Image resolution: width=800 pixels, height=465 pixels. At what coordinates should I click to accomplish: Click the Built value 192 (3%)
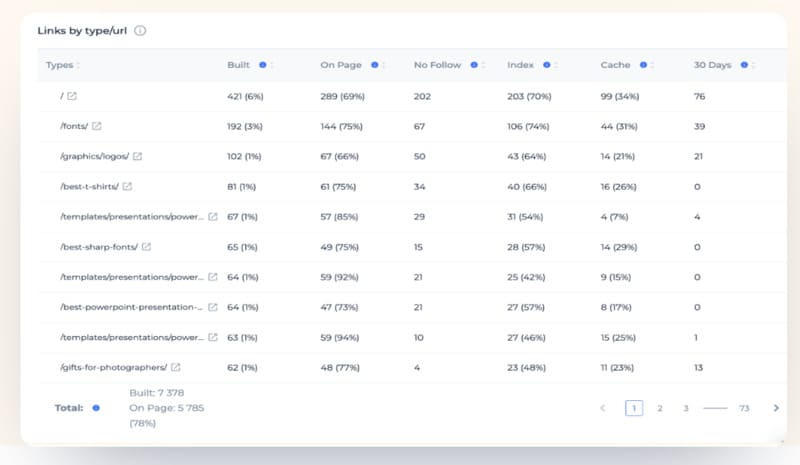245,126
